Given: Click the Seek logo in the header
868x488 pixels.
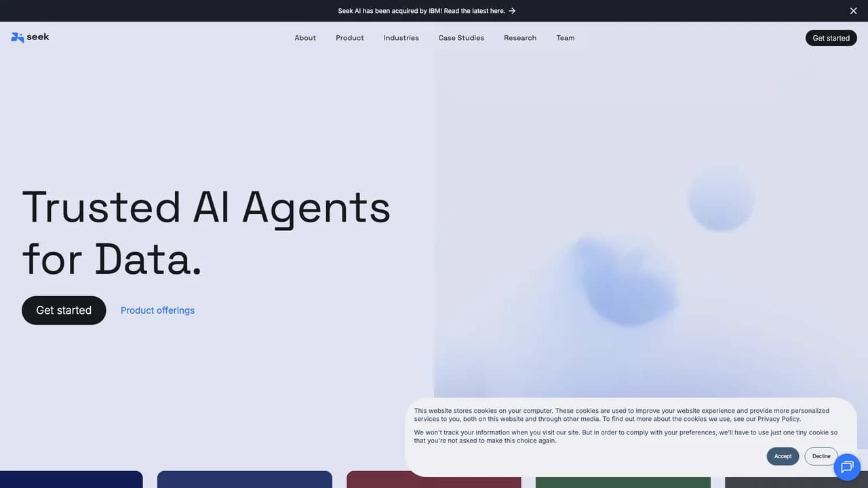Looking at the screenshot, I should (30, 37).
